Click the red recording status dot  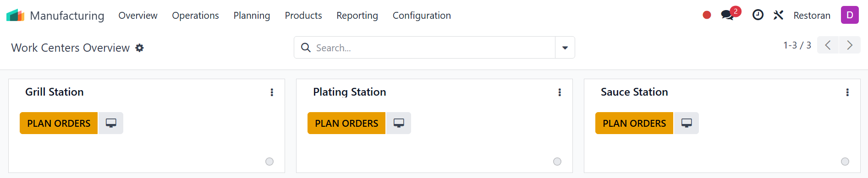[x=707, y=15]
